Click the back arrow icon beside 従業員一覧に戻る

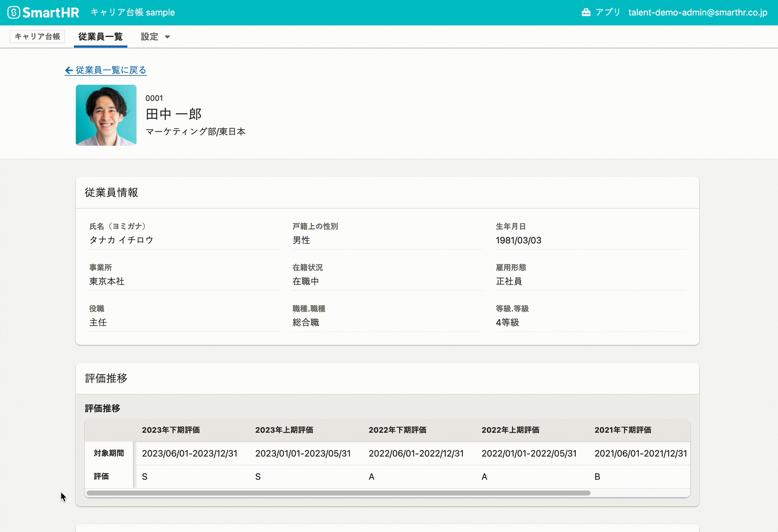(x=69, y=70)
